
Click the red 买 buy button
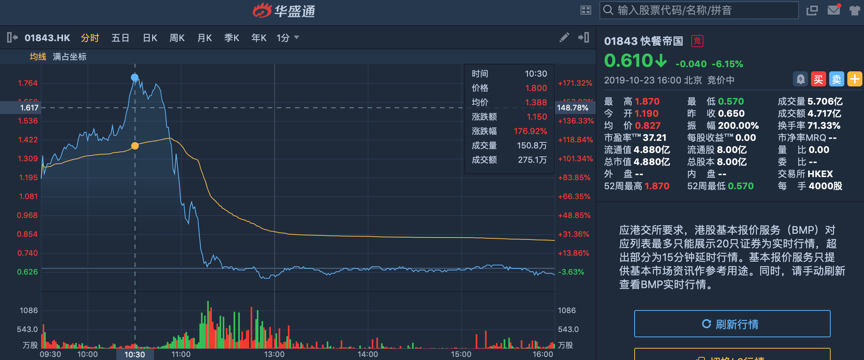pos(818,79)
